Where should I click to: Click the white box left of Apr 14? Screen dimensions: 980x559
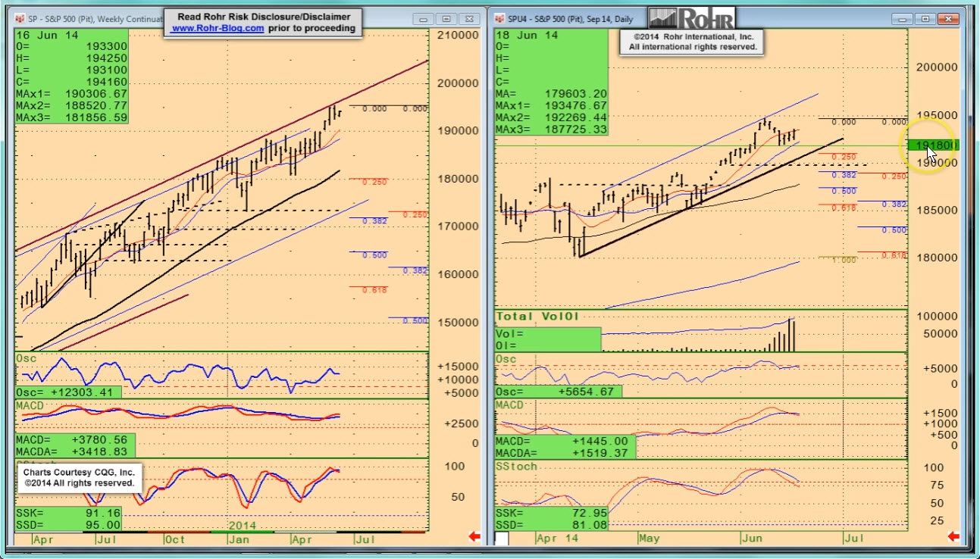(502, 539)
